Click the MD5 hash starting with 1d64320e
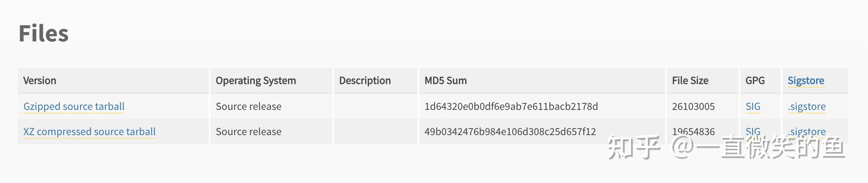 [x=511, y=107]
